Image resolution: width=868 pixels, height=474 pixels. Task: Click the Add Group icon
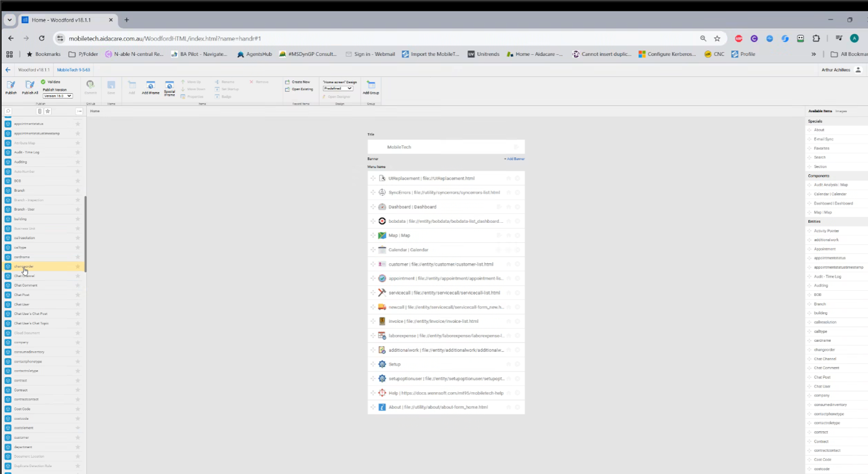point(371,85)
